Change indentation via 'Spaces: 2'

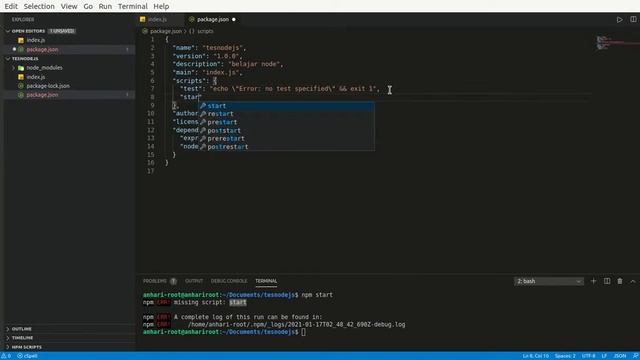[x=565, y=356]
